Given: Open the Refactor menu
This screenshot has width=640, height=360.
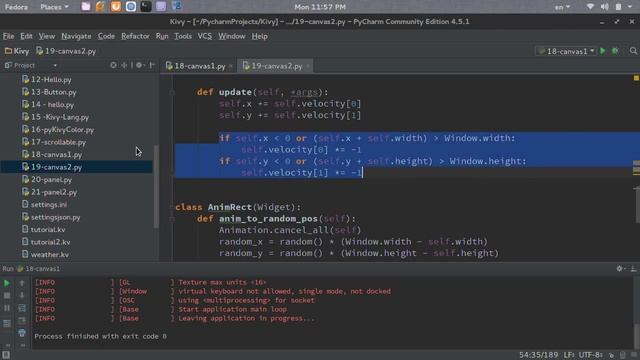Looking at the screenshot, I should (x=135, y=36).
